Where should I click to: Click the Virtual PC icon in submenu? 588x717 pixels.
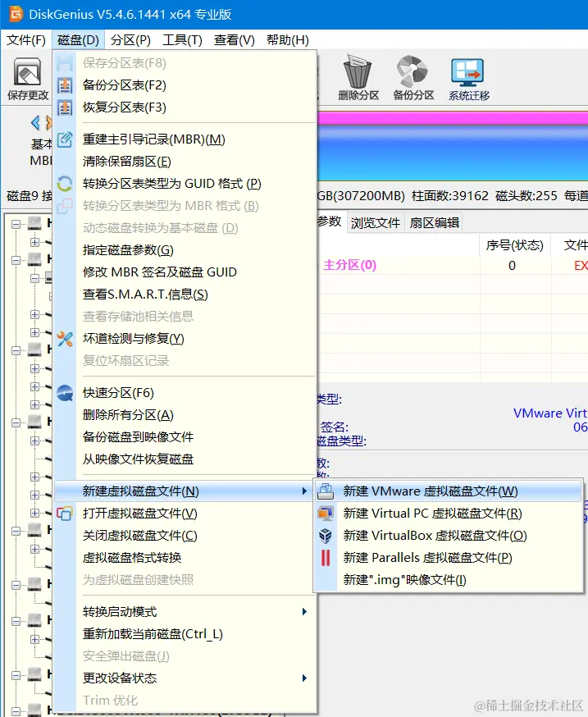[325, 513]
